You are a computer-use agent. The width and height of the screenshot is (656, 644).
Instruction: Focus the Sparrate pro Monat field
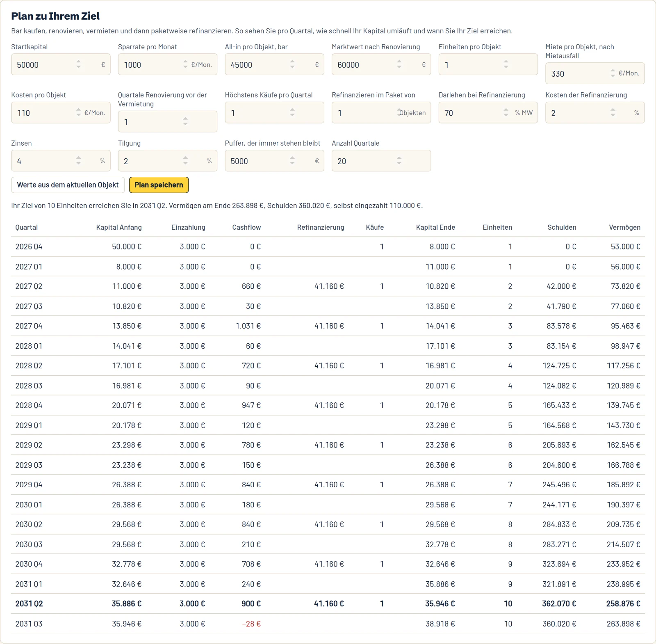167,64
